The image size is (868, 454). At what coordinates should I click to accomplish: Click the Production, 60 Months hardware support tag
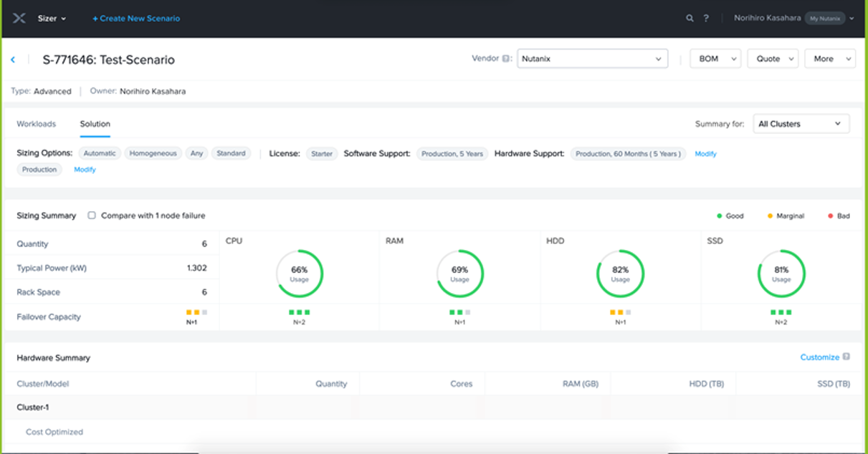(x=628, y=154)
